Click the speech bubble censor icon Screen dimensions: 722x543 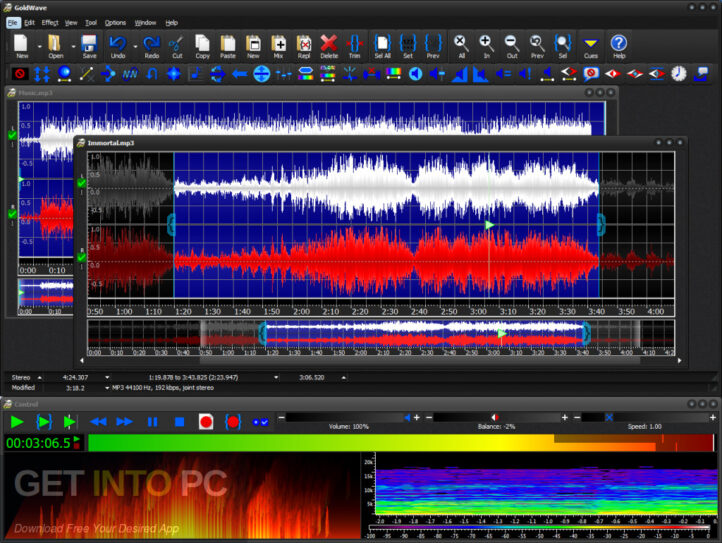coord(591,74)
